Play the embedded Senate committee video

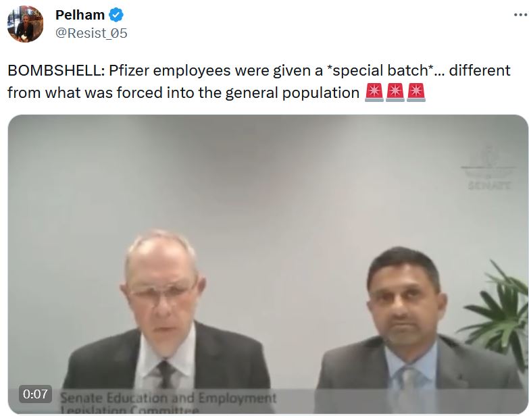click(x=268, y=264)
